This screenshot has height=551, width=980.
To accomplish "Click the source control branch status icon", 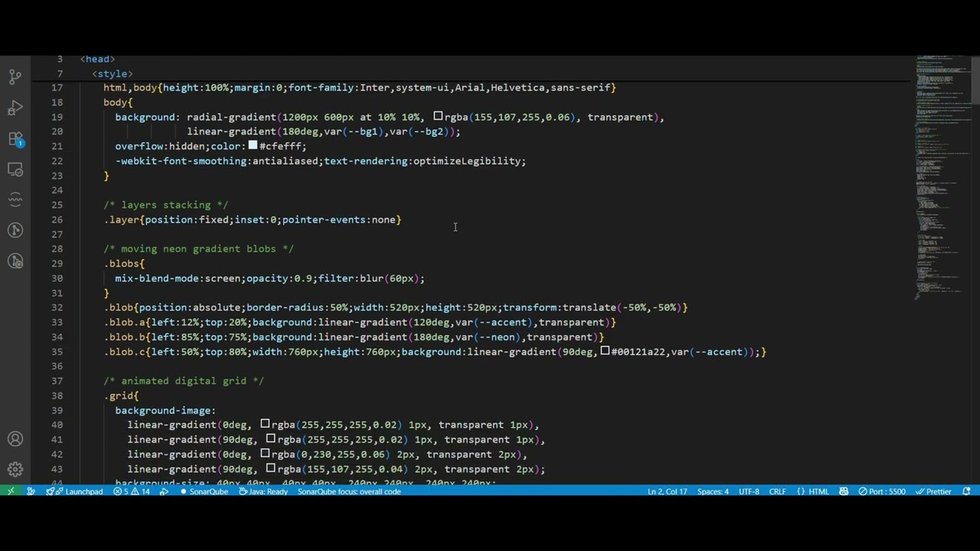I will (x=31, y=491).
